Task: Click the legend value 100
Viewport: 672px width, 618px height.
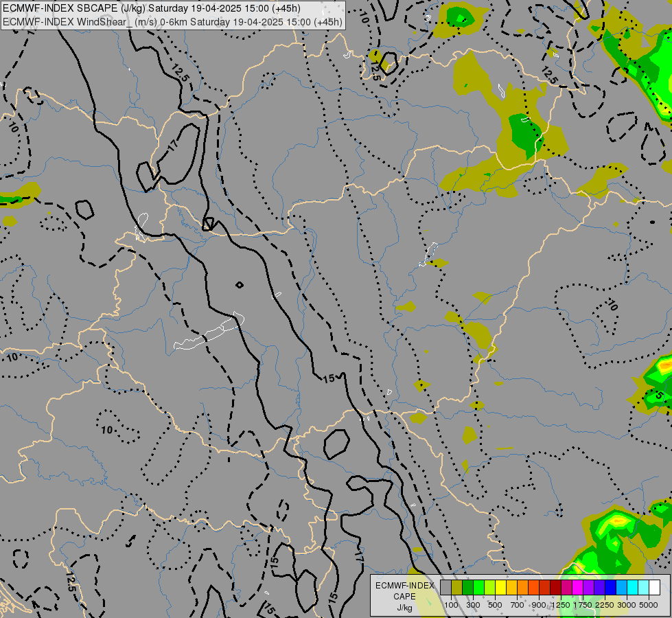Action: tap(451, 605)
